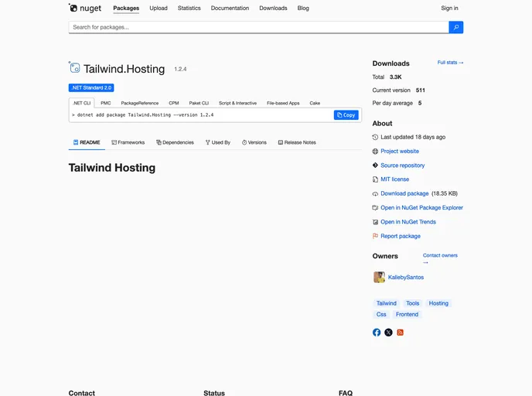Click the search magnifier button
The width and height of the screenshot is (532, 396).
pyautogui.click(x=455, y=27)
